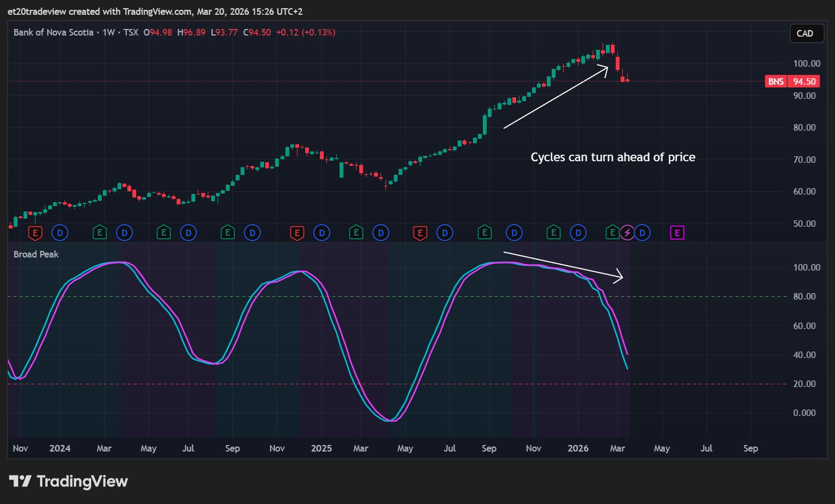Image resolution: width=835 pixels, height=504 pixels.
Task: Click the open value O94.98
Action: pos(158,32)
